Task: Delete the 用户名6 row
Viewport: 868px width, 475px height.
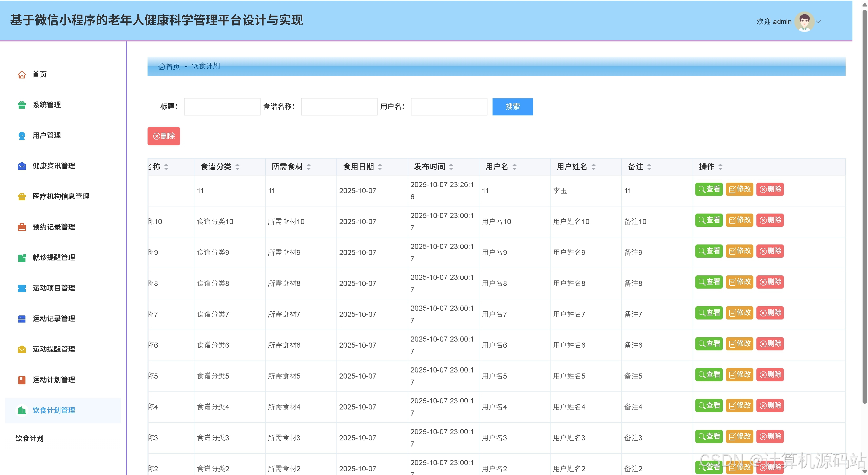Action: pyautogui.click(x=770, y=344)
